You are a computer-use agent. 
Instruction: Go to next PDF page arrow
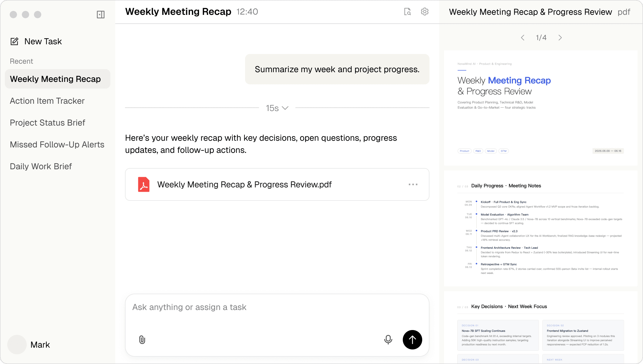560,38
